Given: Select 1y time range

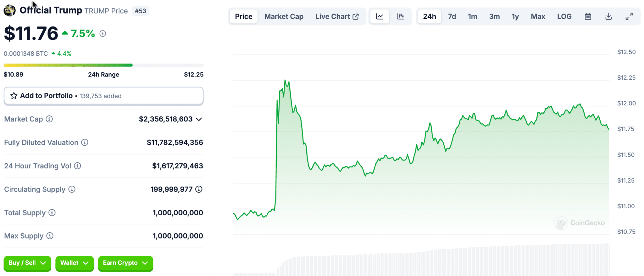Looking at the screenshot, I should pos(515,16).
